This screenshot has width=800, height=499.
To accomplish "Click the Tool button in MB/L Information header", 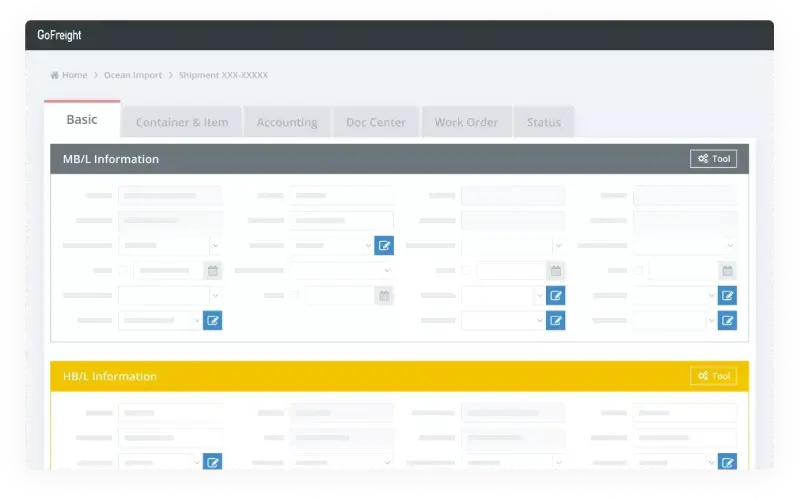I will click(x=713, y=159).
